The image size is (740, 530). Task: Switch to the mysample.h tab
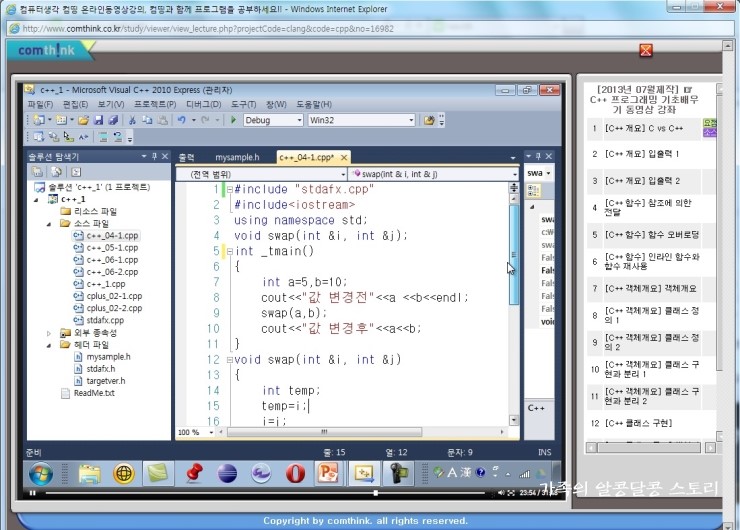pos(237,157)
